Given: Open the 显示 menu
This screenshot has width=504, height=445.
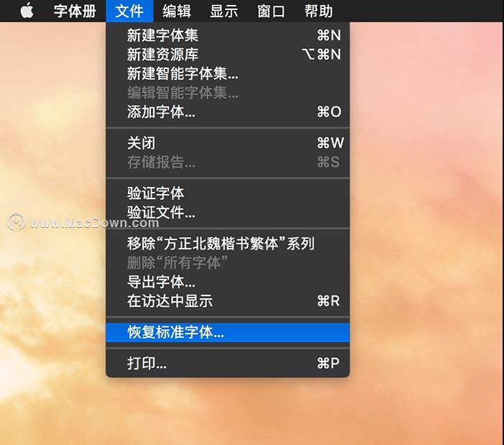Looking at the screenshot, I should coord(224,11).
